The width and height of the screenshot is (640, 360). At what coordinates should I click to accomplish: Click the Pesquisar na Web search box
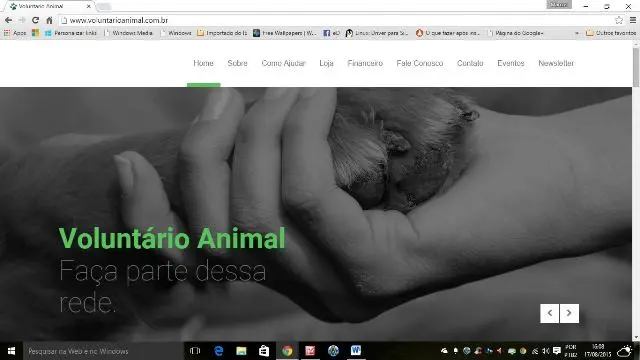[x=103, y=351]
